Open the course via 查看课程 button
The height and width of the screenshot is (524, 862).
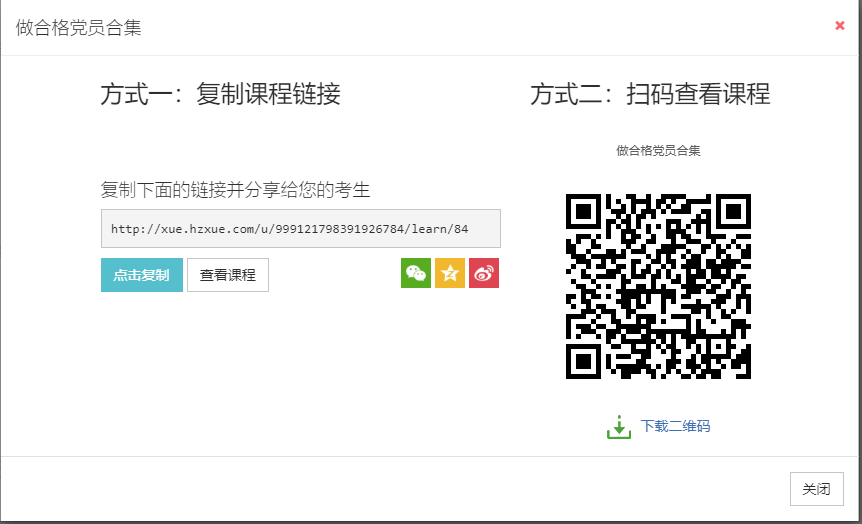tap(228, 275)
